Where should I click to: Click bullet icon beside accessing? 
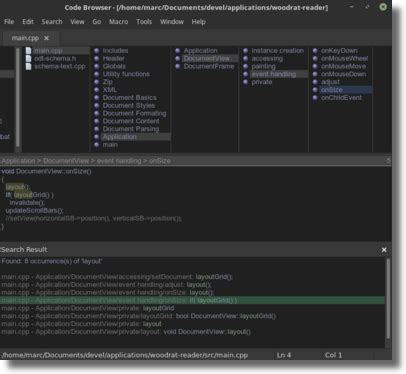point(246,58)
